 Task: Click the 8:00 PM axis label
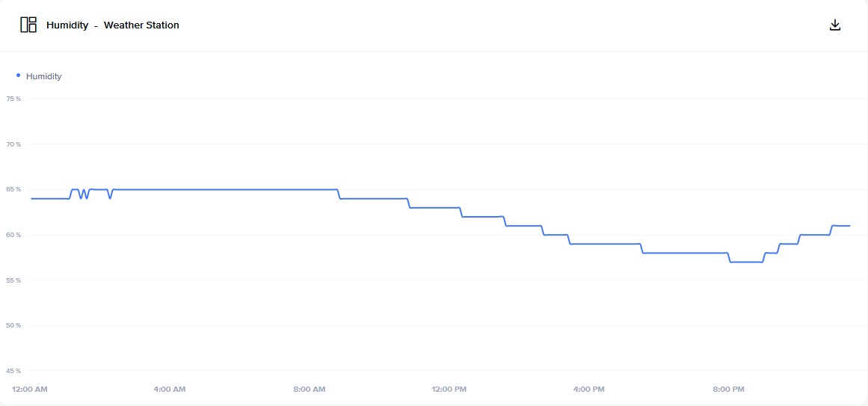pos(728,390)
